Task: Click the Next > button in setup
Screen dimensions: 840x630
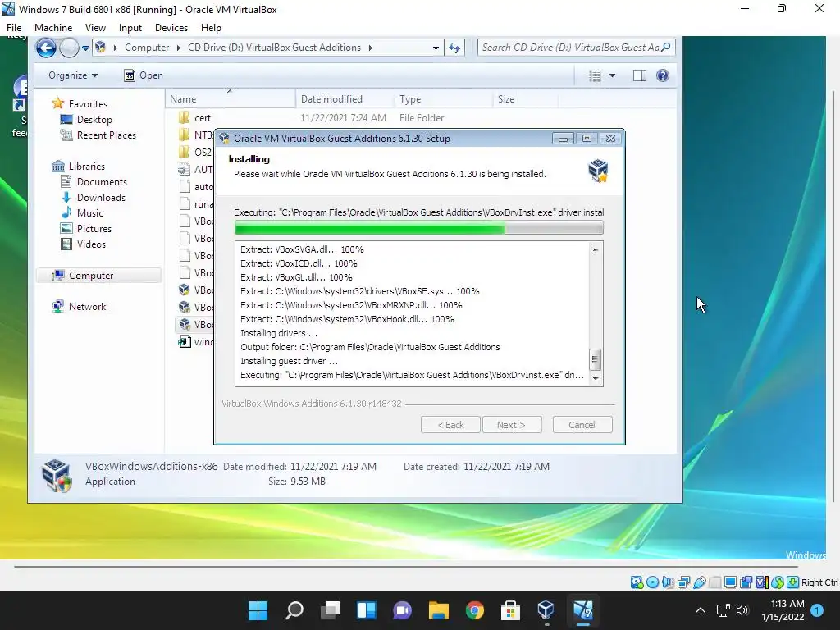Action: tap(512, 425)
